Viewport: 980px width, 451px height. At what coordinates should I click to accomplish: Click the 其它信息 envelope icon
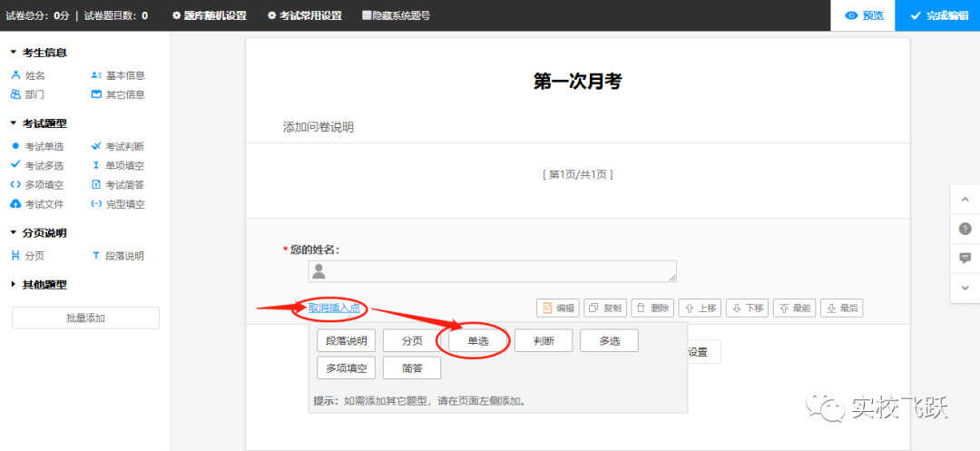(95, 95)
